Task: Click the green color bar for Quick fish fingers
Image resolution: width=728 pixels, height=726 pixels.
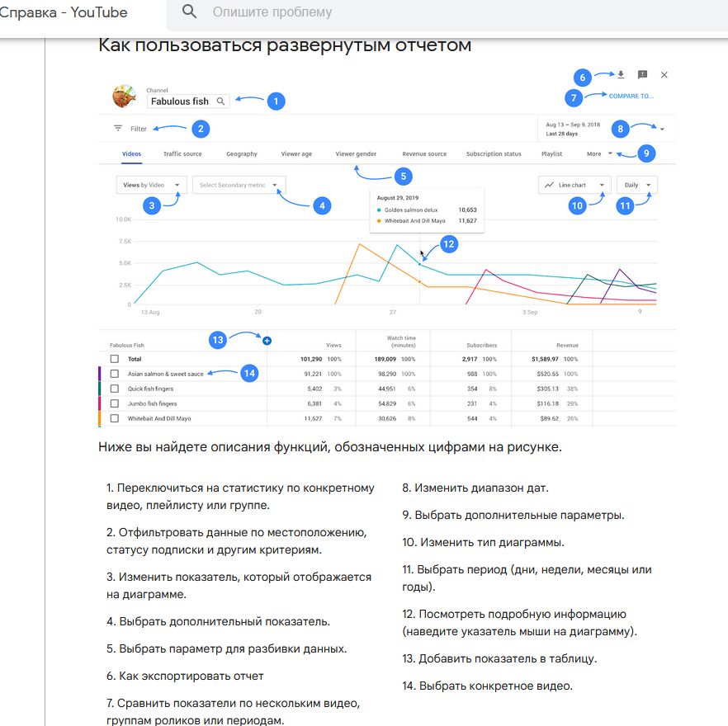Action: pos(99,389)
